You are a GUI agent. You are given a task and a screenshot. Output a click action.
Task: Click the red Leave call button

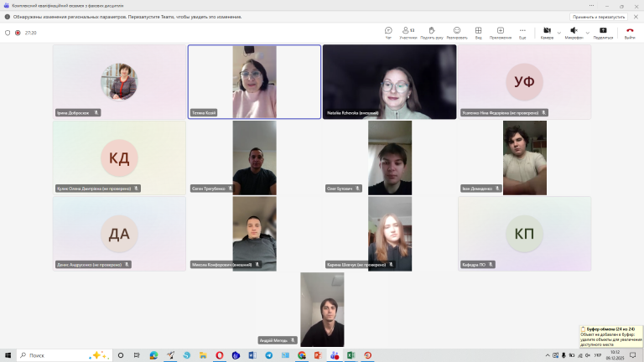point(630,32)
